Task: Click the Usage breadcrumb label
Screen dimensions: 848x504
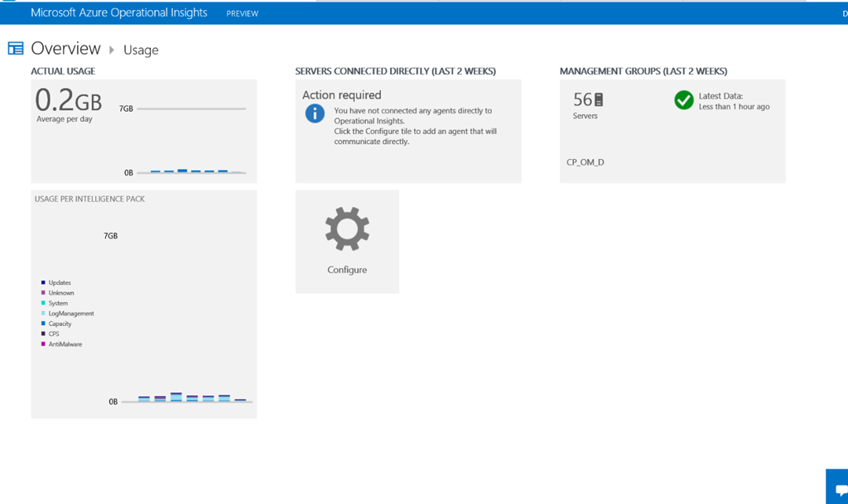Action: (x=141, y=50)
